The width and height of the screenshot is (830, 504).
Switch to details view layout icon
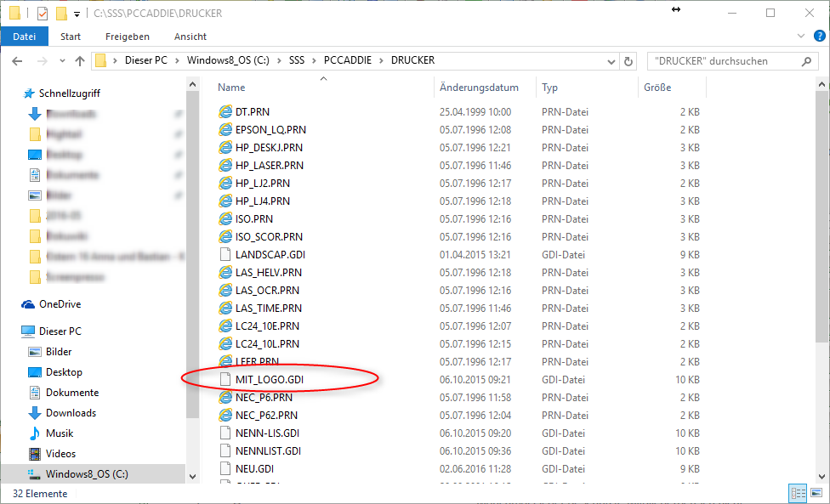799,494
